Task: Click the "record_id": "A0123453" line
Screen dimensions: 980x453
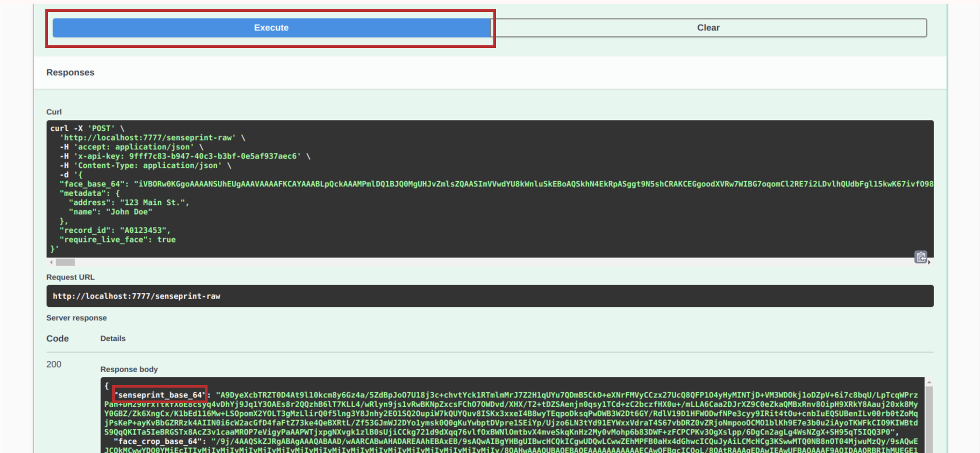Action: [x=115, y=231]
